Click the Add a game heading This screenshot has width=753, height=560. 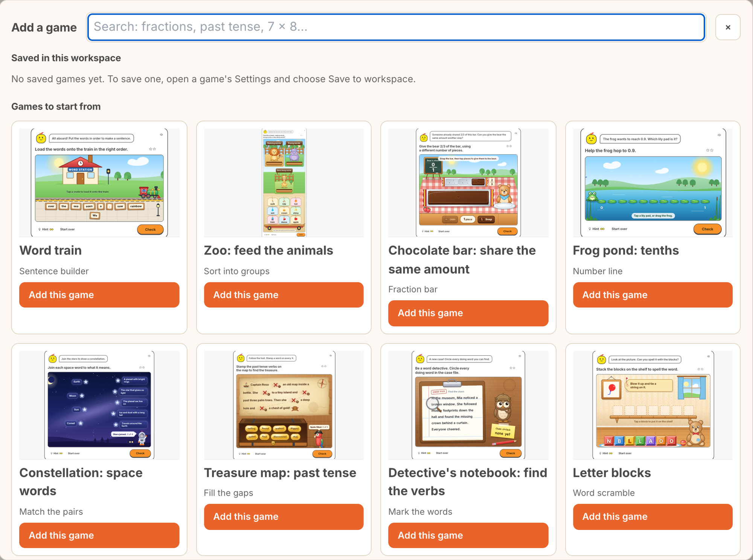click(x=44, y=27)
